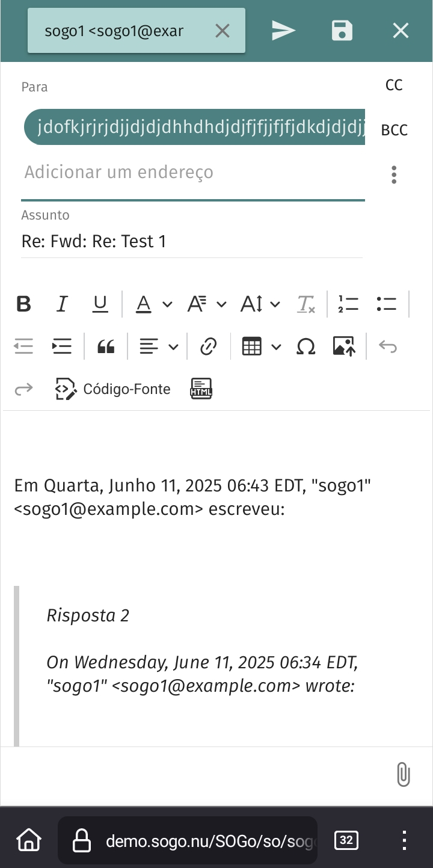
Task: Open the font color dropdown
Action: point(167,304)
